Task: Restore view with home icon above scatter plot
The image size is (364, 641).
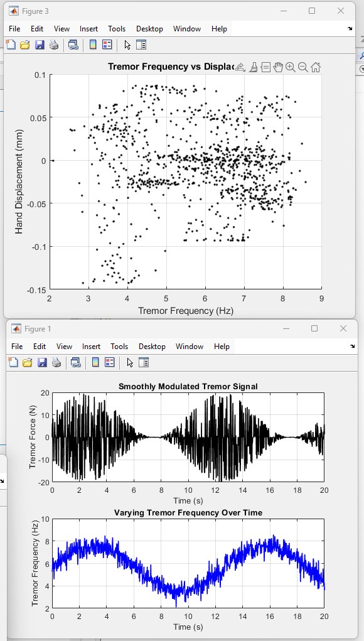Action: (x=316, y=67)
